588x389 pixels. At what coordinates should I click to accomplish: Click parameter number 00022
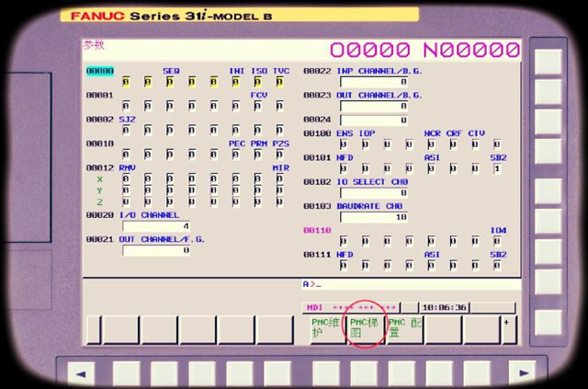[317, 72]
